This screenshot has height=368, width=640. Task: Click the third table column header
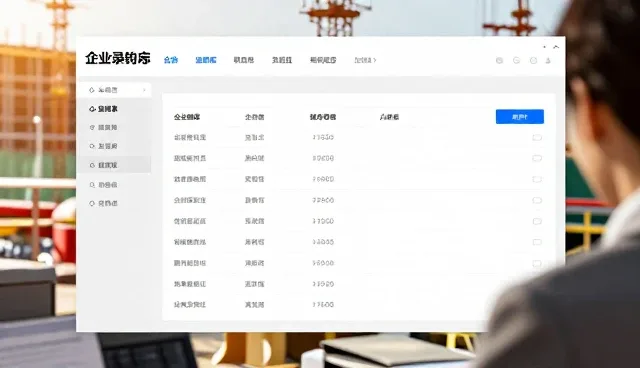click(x=322, y=117)
